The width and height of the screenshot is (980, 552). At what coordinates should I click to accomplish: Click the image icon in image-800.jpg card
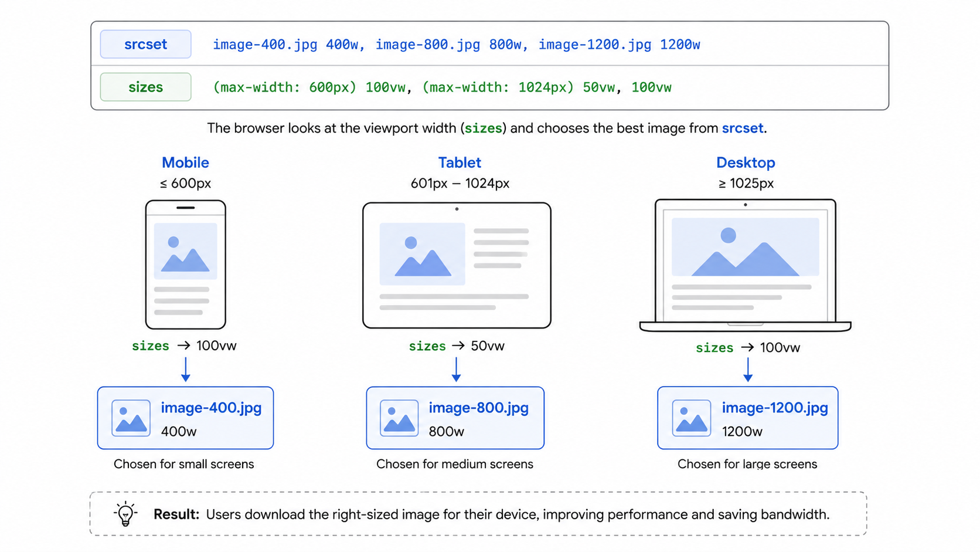pos(399,418)
